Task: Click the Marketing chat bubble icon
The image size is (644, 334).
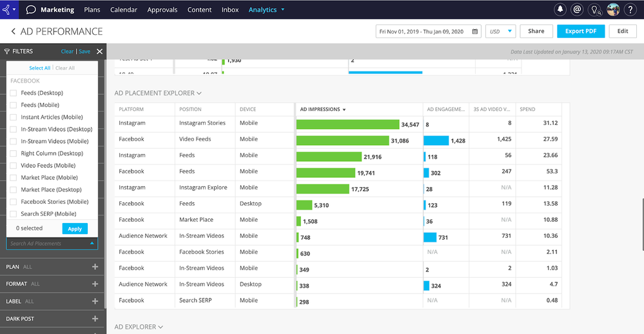Action: click(x=30, y=10)
